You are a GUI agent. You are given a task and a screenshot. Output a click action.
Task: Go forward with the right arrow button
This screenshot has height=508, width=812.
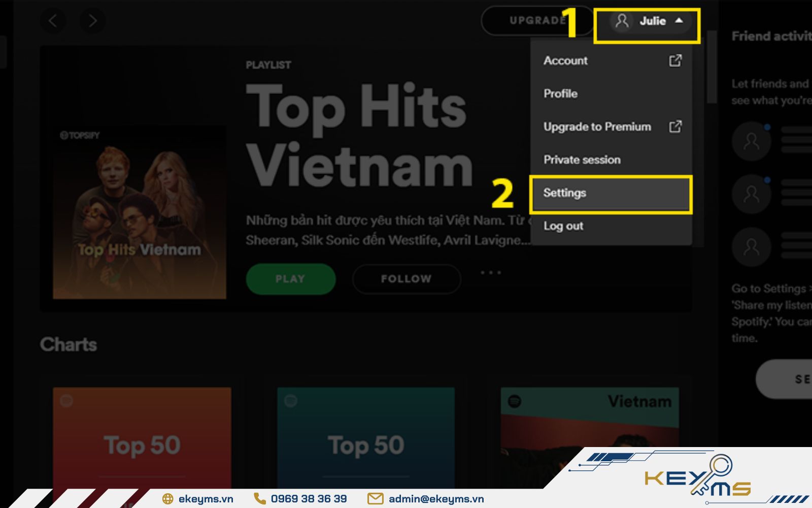[x=92, y=21]
